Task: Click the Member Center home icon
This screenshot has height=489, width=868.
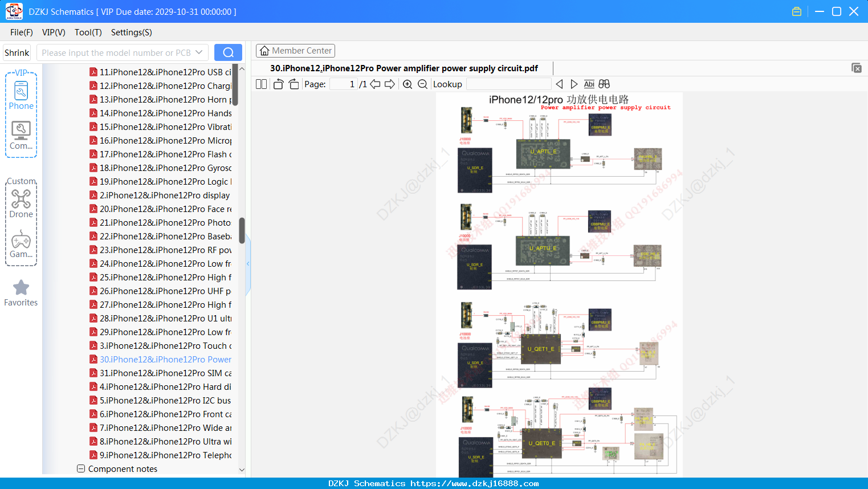Action: (264, 51)
